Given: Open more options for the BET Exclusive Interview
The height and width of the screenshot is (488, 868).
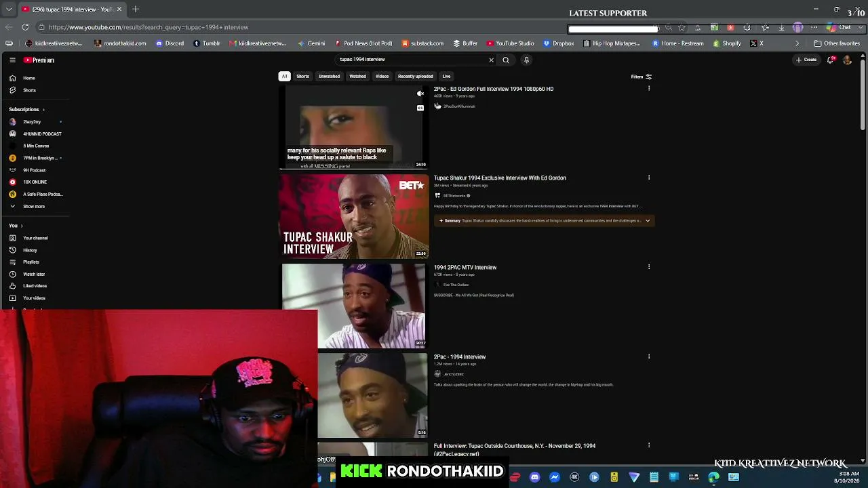Looking at the screenshot, I should coord(649,178).
